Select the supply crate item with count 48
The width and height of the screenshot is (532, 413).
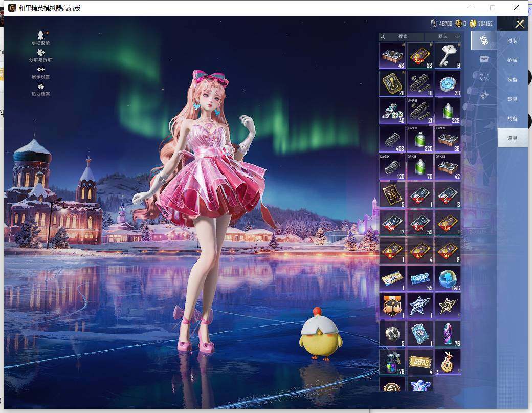392,55
